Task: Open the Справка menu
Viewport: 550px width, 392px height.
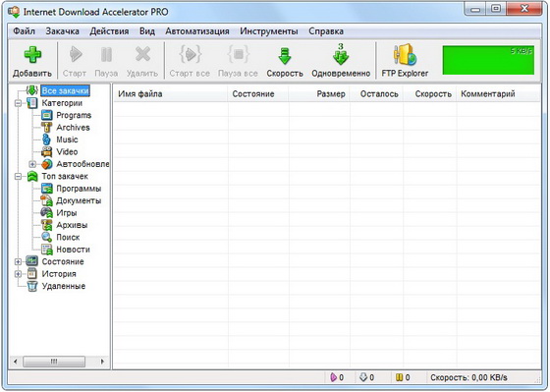Action: click(x=326, y=31)
